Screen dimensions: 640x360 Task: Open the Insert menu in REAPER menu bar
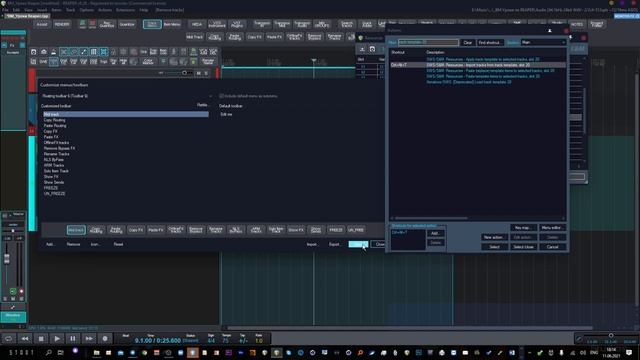(x=42, y=10)
